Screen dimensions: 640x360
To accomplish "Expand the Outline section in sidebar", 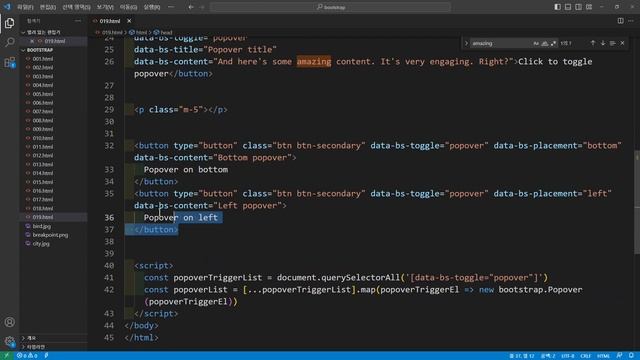I will 53,338.
